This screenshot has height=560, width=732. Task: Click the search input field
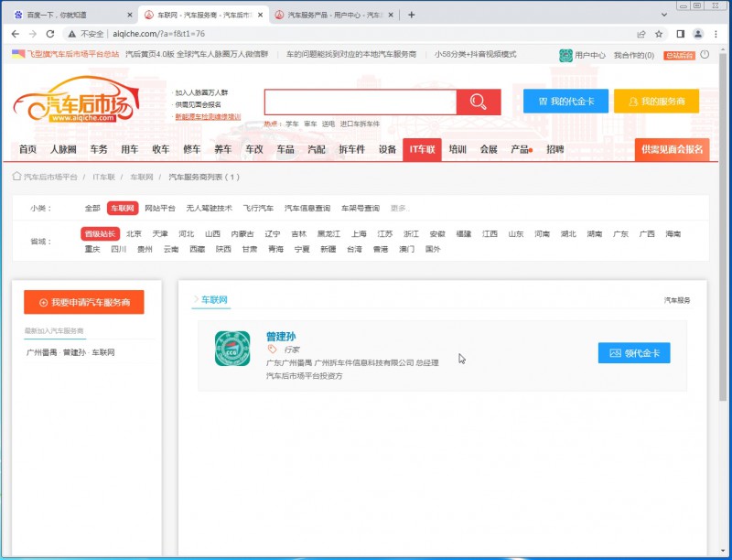[x=361, y=102]
